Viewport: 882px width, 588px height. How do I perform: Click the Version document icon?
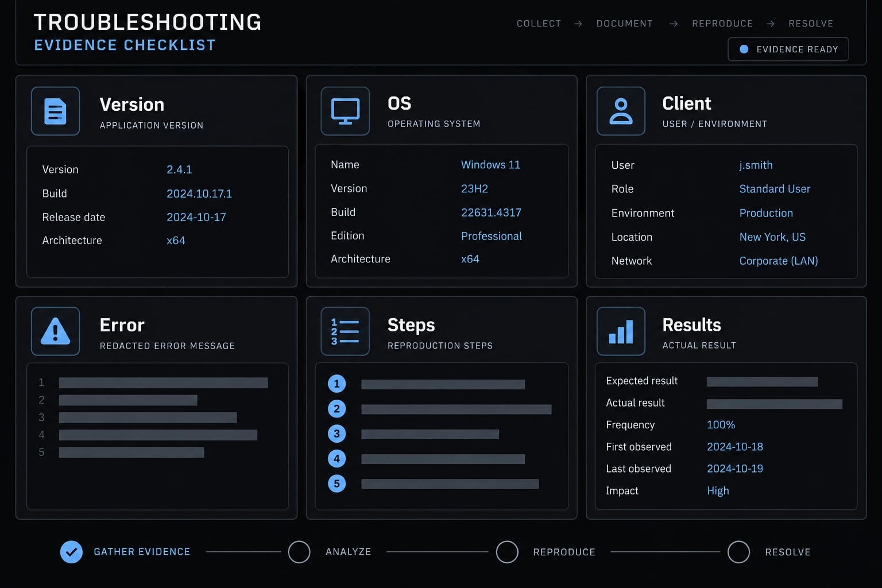click(55, 111)
